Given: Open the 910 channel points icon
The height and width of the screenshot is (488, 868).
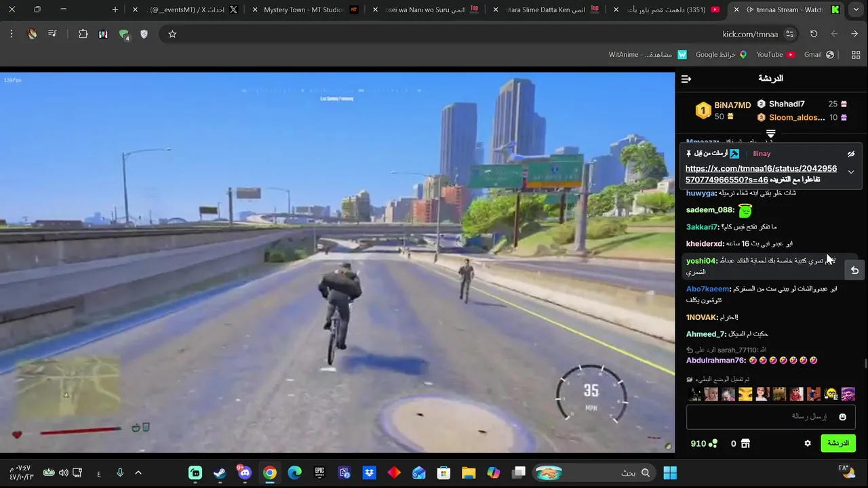Looking at the screenshot, I should (713, 443).
